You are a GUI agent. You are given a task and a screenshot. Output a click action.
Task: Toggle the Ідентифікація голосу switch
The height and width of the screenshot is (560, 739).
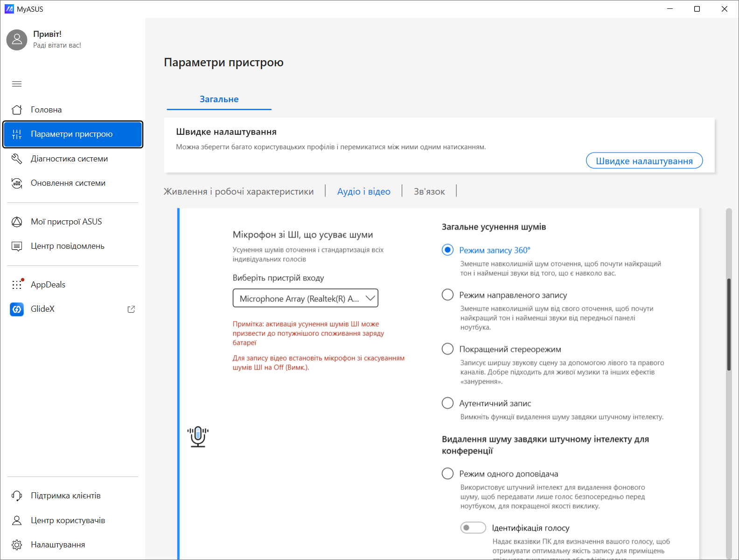(x=473, y=528)
